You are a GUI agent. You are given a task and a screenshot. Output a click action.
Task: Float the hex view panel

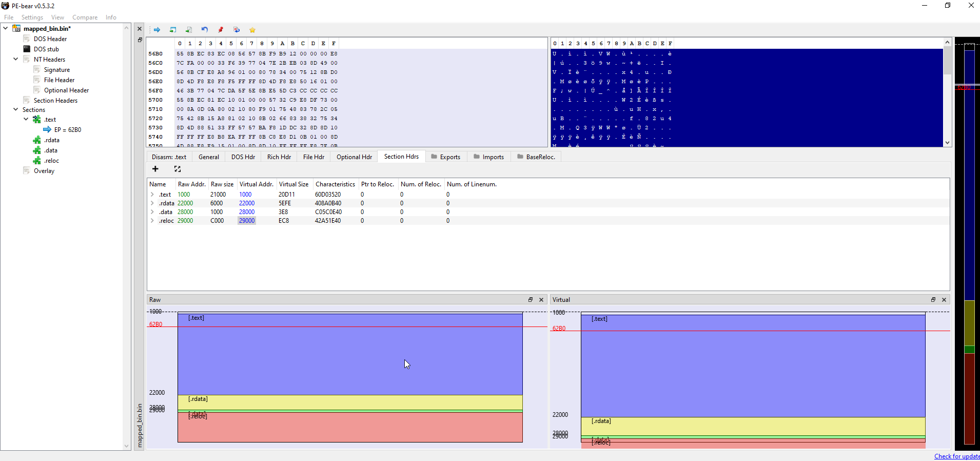(x=140, y=40)
